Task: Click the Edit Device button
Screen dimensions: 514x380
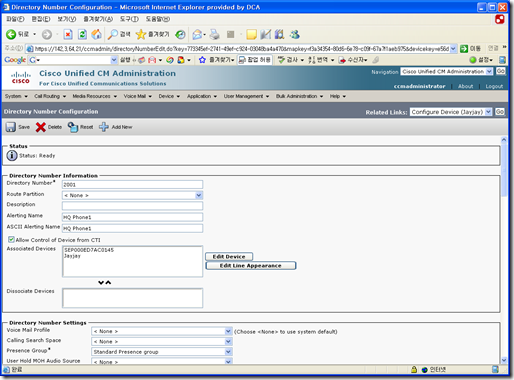Action: pos(229,257)
